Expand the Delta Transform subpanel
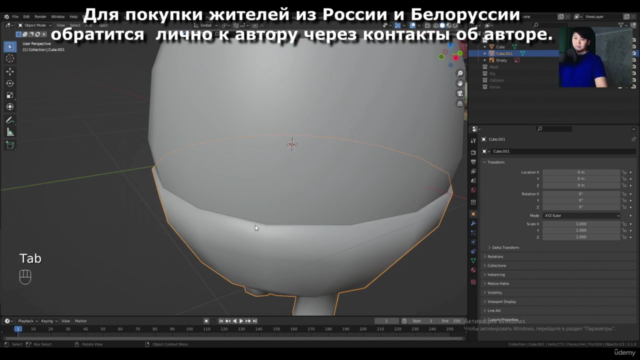Image resolution: width=640 pixels, height=360 pixels. tap(505, 248)
